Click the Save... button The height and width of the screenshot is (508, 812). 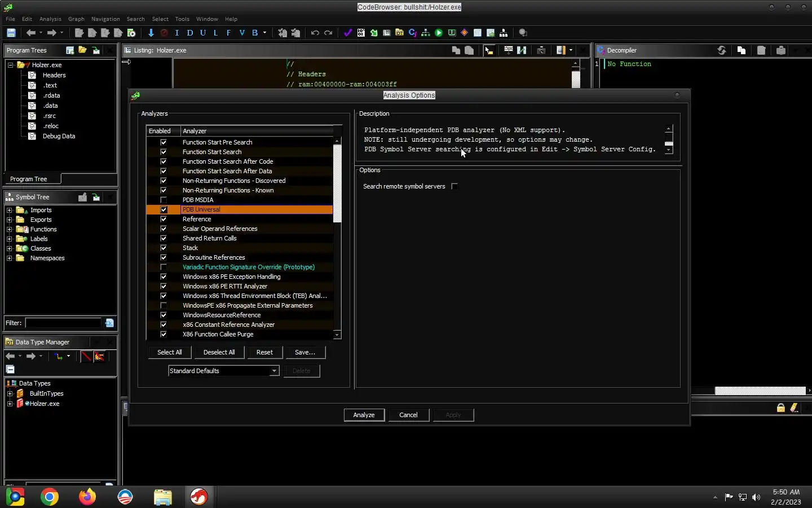305,352
